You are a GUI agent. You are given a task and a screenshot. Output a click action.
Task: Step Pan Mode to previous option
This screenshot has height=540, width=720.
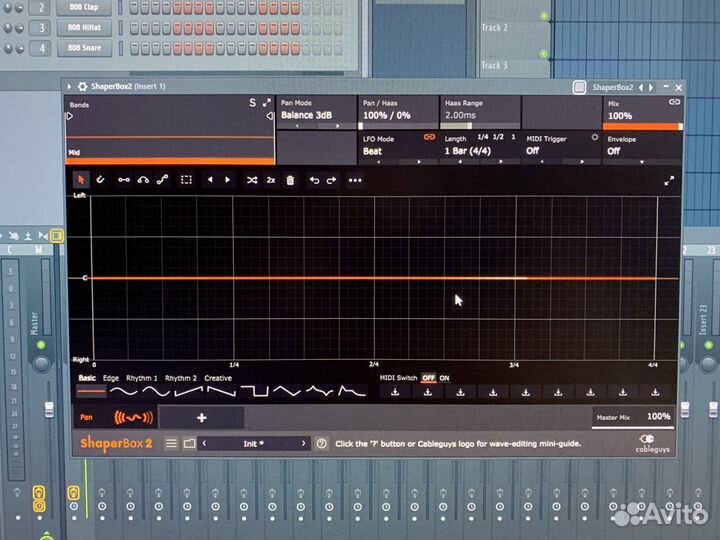tap(297, 126)
